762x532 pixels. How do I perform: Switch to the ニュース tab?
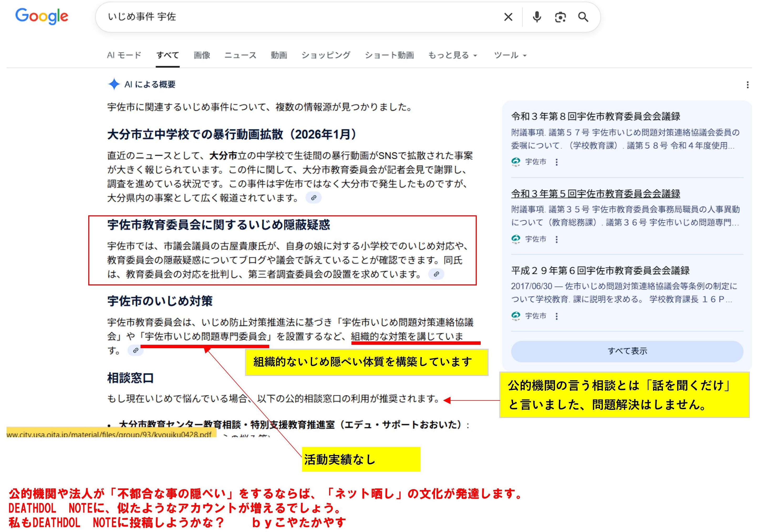[x=240, y=55]
